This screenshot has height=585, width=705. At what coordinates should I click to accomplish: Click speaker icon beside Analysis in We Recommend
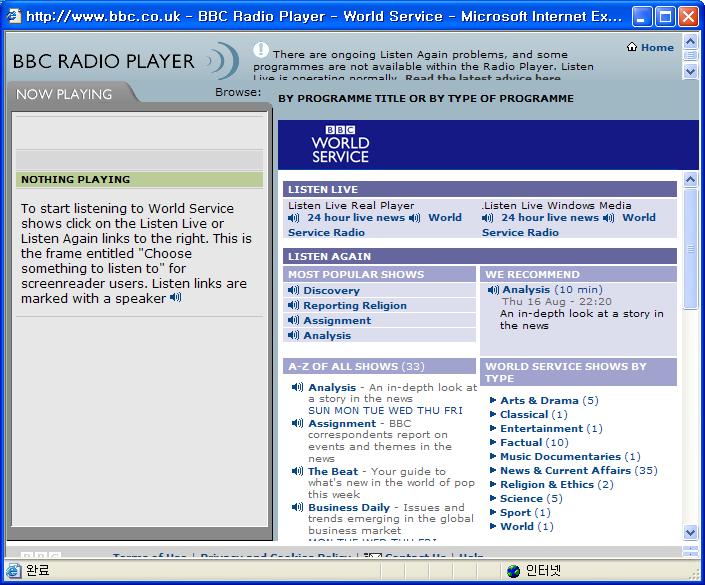coord(493,290)
